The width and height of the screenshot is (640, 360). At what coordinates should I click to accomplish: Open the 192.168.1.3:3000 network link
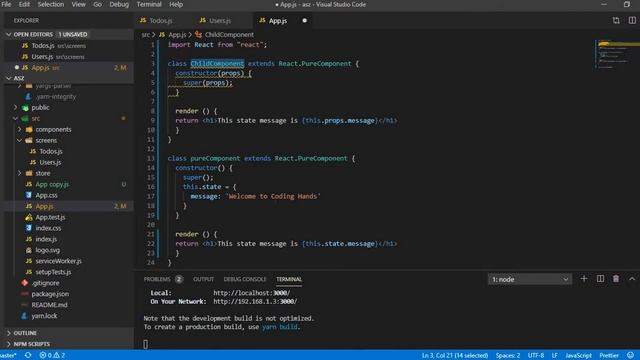(255, 302)
